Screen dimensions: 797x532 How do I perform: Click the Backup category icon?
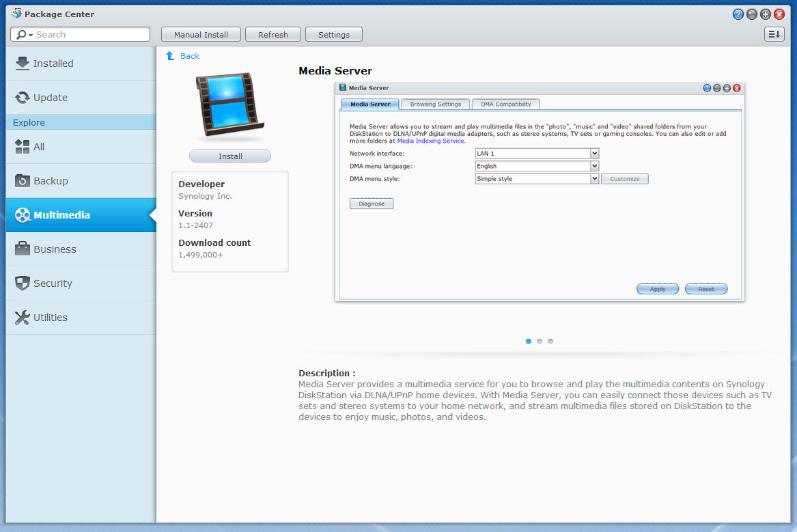(x=23, y=181)
